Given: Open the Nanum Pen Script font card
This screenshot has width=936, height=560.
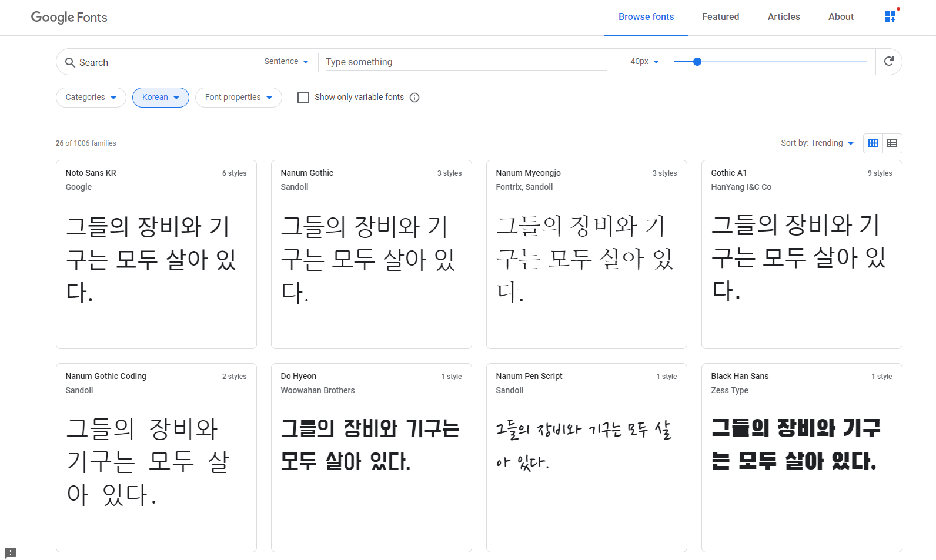Looking at the screenshot, I should pos(587,458).
